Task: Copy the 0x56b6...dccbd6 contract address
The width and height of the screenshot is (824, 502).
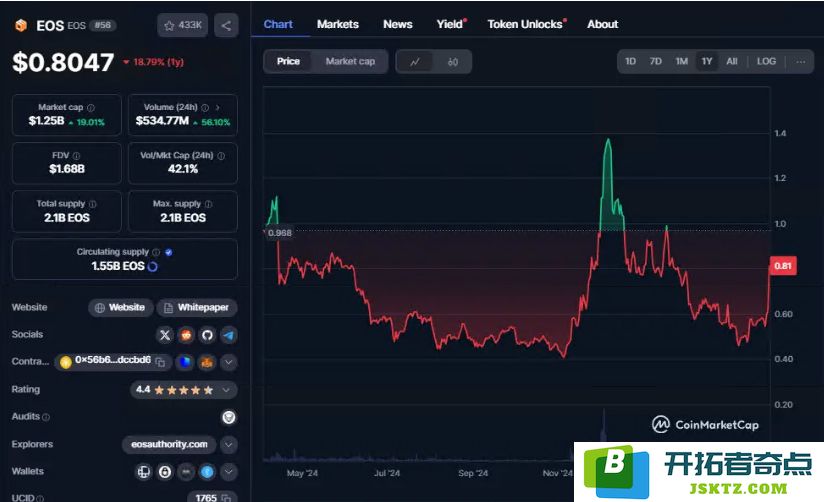Action: coord(160,362)
